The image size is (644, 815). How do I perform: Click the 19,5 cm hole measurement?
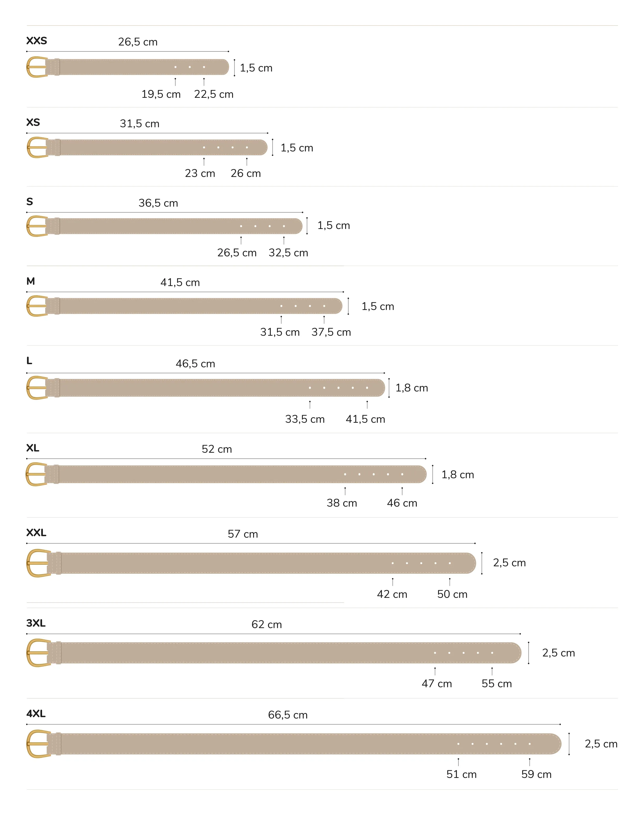pos(161,94)
